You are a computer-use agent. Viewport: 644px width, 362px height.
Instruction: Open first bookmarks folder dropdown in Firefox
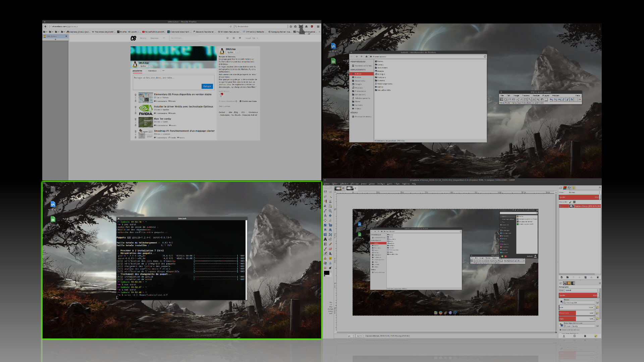(45, 32)
